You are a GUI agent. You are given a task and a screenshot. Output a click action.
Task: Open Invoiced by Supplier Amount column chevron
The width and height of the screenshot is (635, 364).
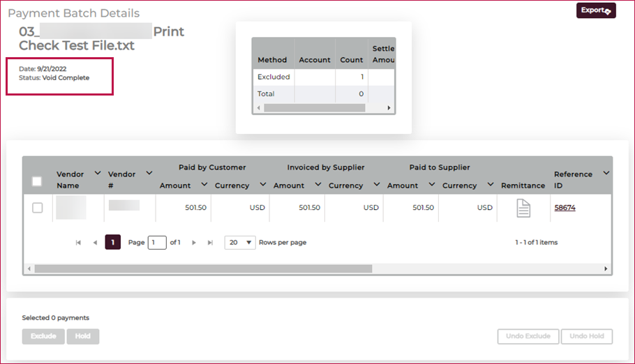click(318, 184)
